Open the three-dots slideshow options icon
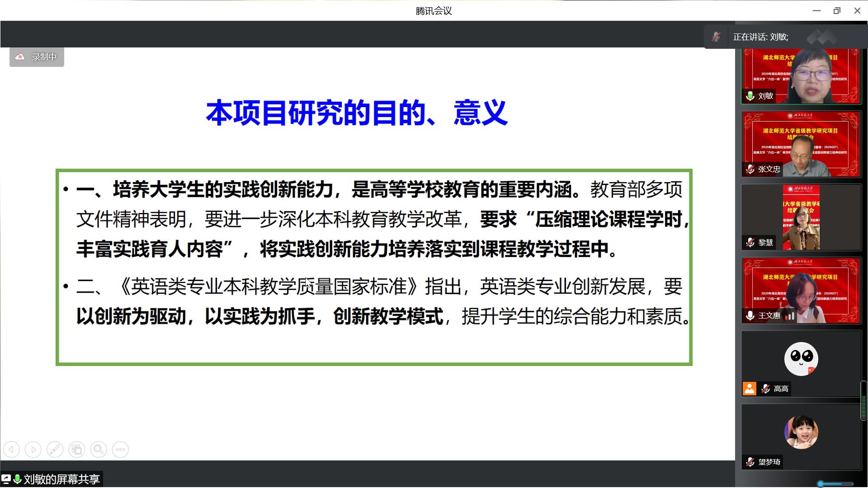868x488 pixels. pyautogui.click(x=120, y=450)
